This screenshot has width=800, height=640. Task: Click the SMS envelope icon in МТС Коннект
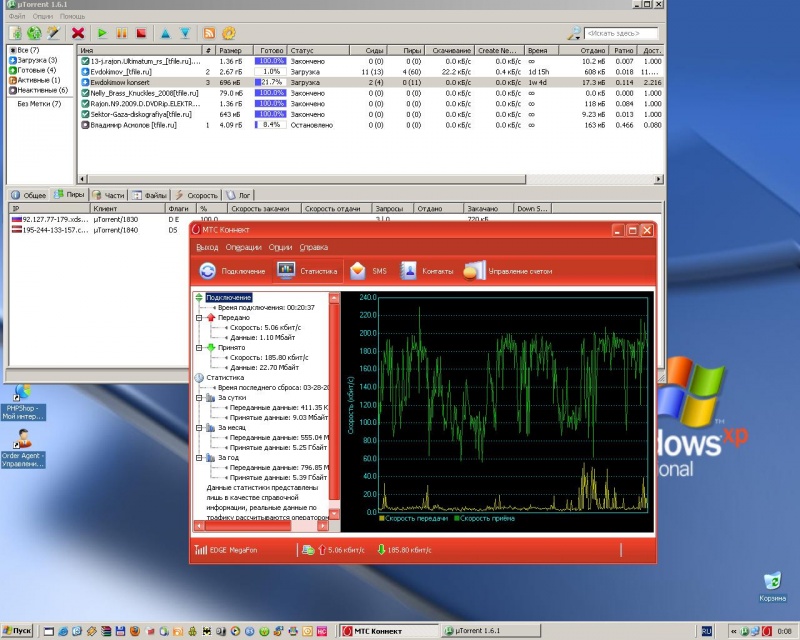358,271
